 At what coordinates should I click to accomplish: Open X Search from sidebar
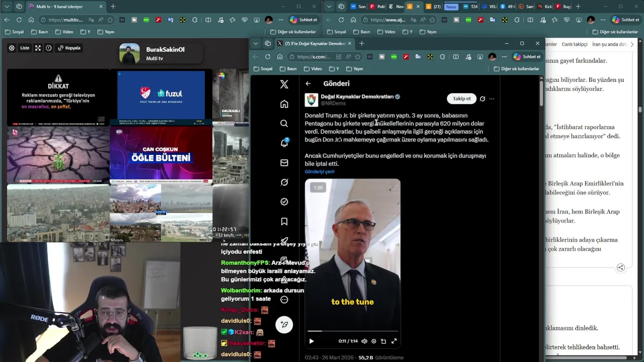284,123
